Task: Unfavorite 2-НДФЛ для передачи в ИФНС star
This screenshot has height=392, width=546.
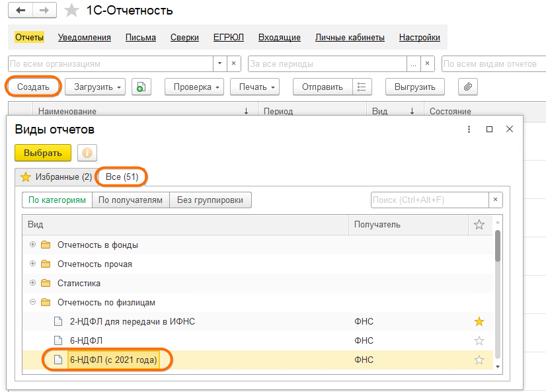Action: pyautogui.click(x=479, y=322)
